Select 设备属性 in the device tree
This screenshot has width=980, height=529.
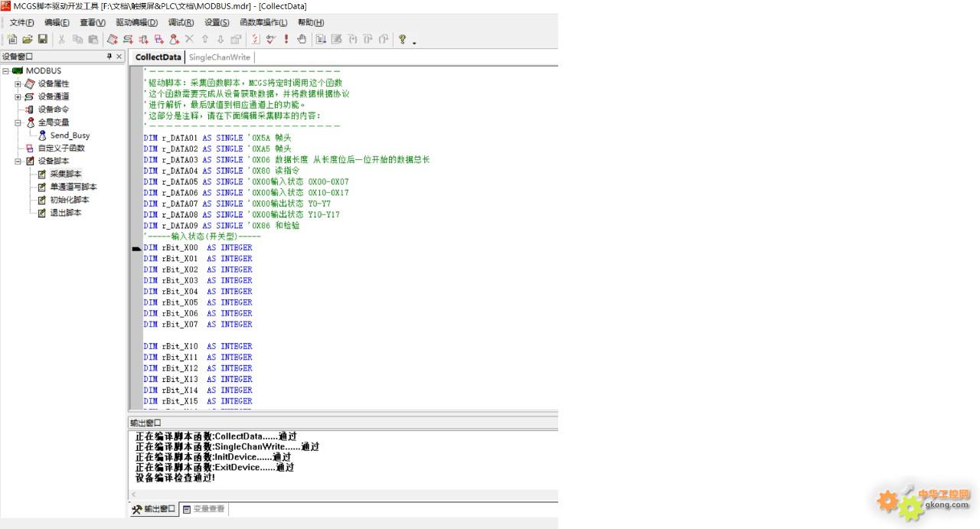(x=54, y=84)
